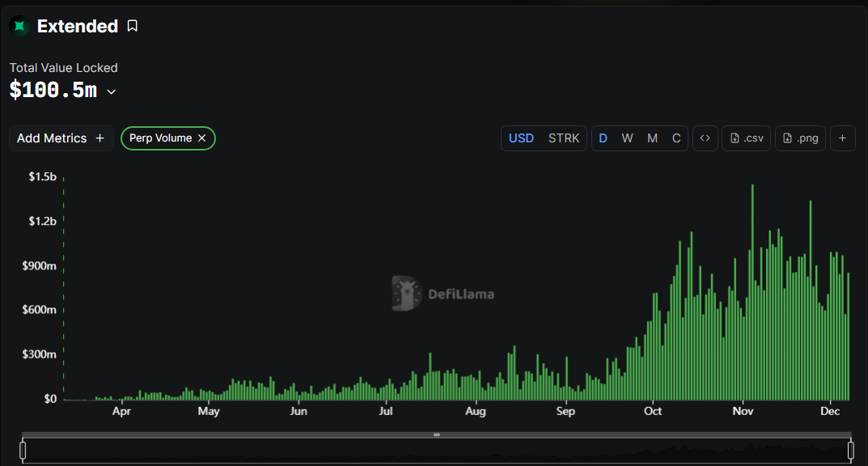Remove Perp Volume metric with X

pos(202,138)
